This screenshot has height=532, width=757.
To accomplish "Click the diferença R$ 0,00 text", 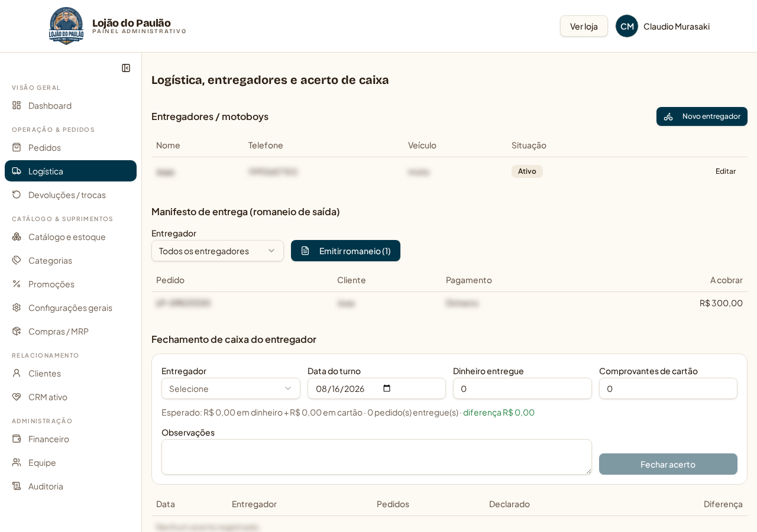I will pos(499,412).
